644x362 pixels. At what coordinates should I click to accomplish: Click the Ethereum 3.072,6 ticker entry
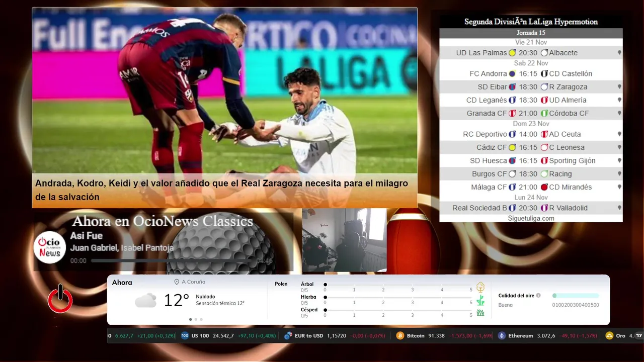(x=547, y=335)
